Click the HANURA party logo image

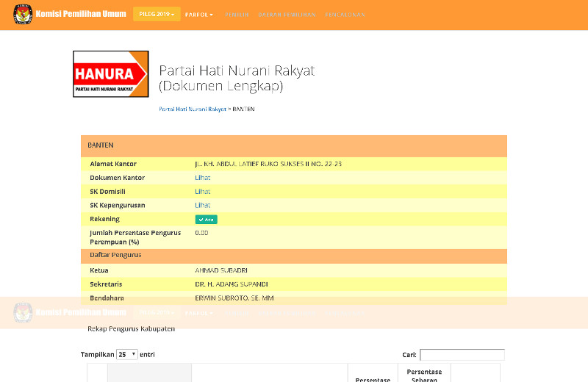coord(111,74)
